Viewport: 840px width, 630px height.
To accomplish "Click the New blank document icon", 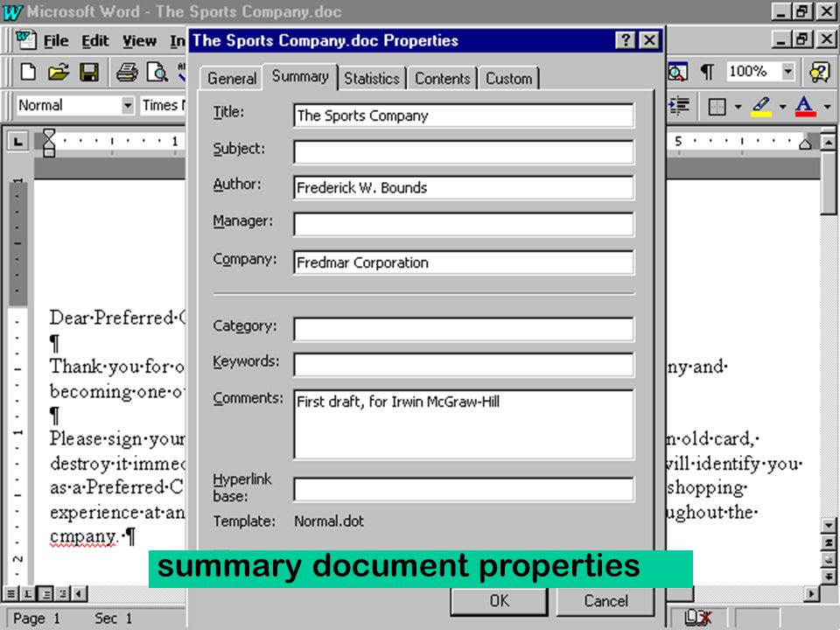I will point(28,72).
